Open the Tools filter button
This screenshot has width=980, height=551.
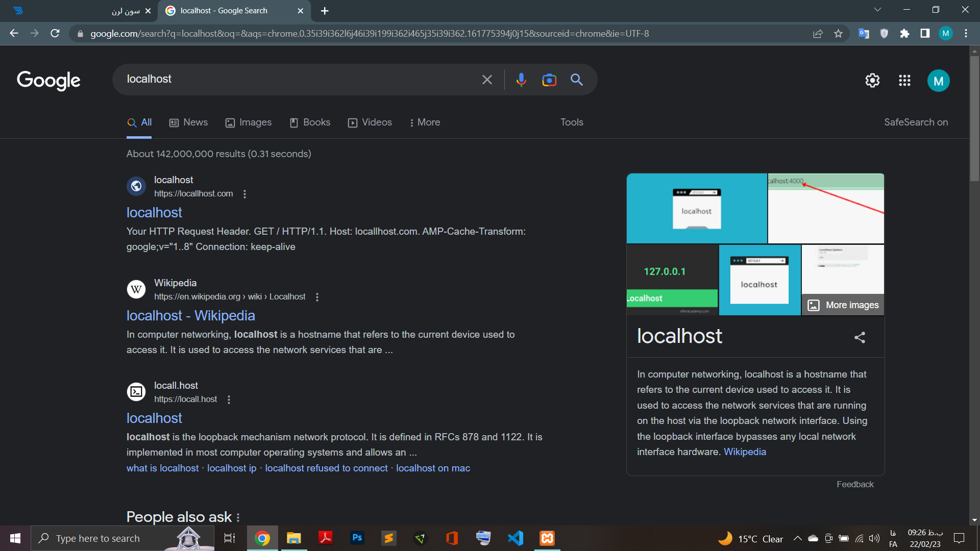(x=572, y=122)
